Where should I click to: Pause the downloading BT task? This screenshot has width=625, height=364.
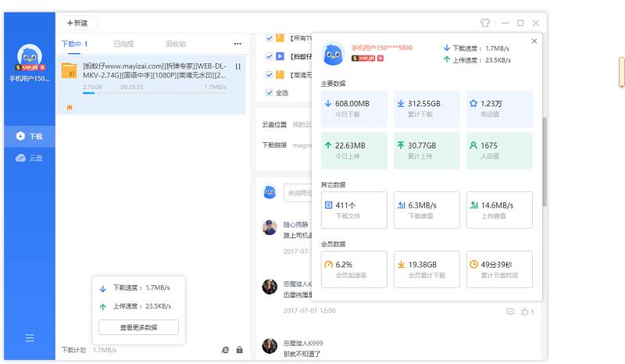tap(237, 66)
